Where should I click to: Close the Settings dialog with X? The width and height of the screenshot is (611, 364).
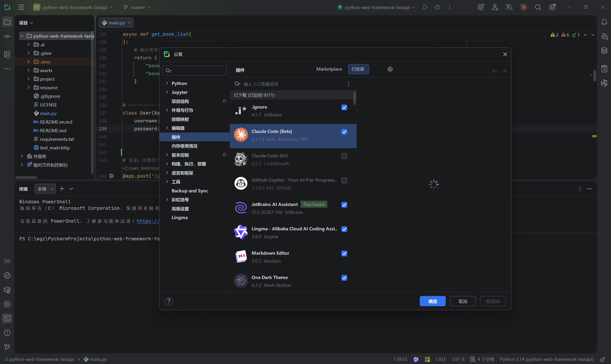505,54
